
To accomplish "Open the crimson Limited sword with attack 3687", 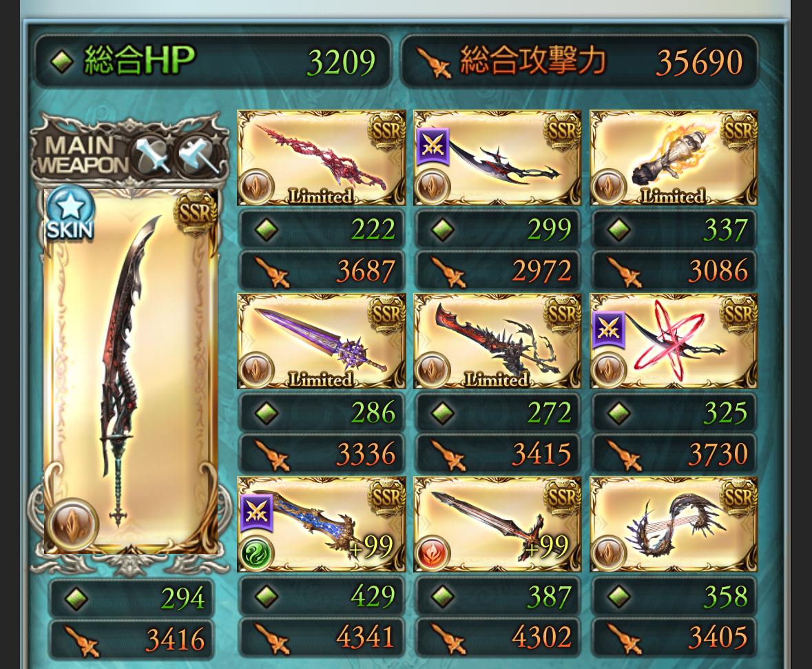I will click(x=321, y=158).
